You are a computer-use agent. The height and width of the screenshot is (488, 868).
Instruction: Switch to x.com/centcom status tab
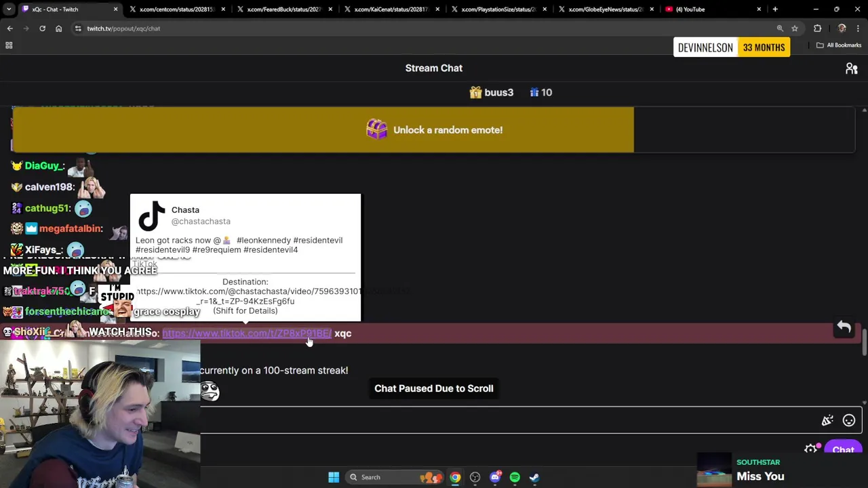178,9
